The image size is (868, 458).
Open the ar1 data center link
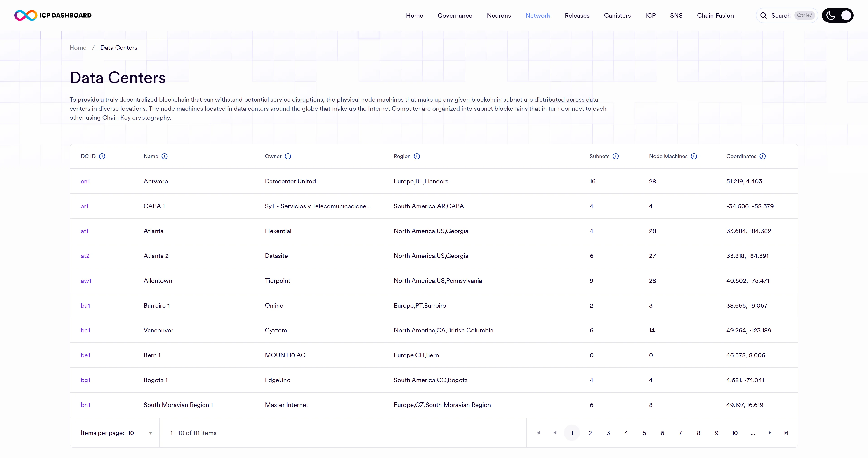tap(85, 206)
